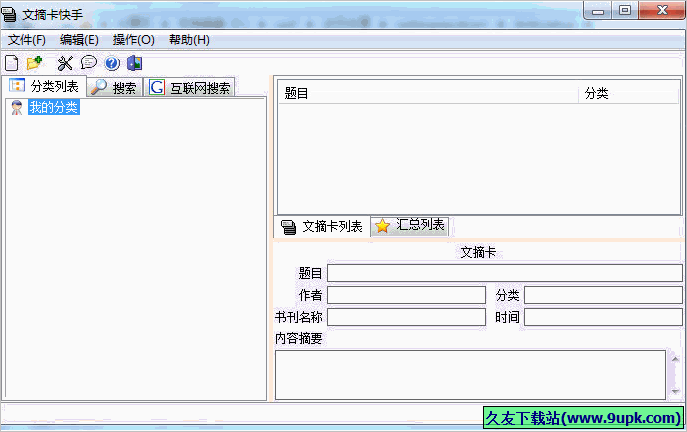Click the exit door toolbar icon
Image resolution: width=687 pixels, height=432 pixels.
[x=135, y=64]
